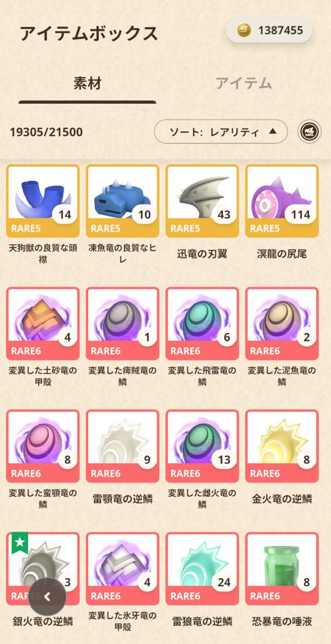Tap the 金火竜の逆鱗 golden scale

[x=282, y=446]
